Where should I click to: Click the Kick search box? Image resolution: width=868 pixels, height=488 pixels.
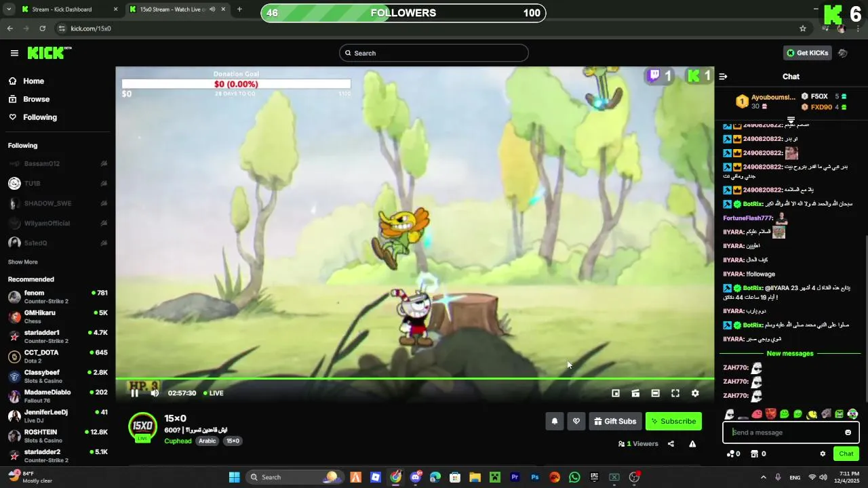(434, 53)
